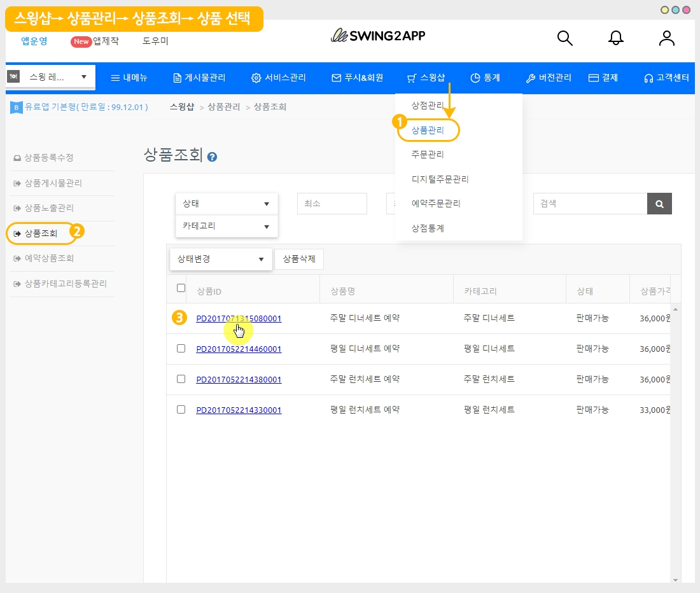
Task: Open product link PD2017071315080001
Action: (239, 319)
